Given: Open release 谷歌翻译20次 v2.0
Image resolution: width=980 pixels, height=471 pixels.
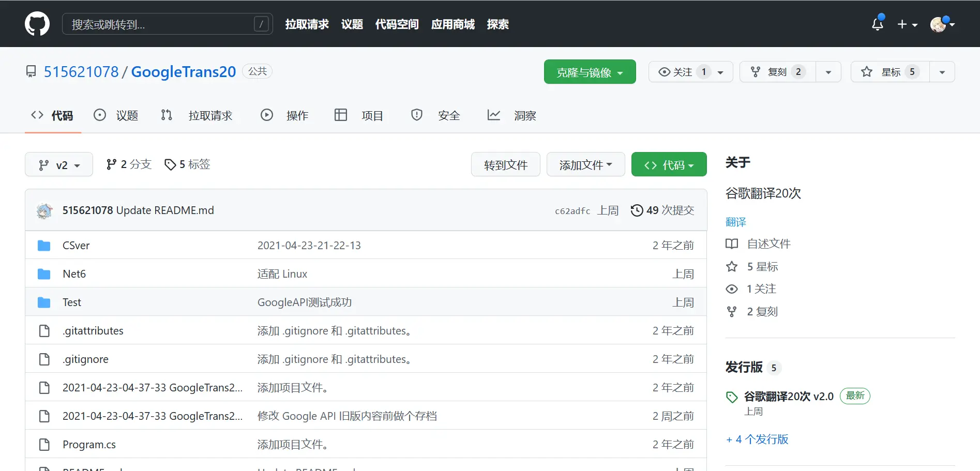Looking at the screenshot, I should (789, 397).
